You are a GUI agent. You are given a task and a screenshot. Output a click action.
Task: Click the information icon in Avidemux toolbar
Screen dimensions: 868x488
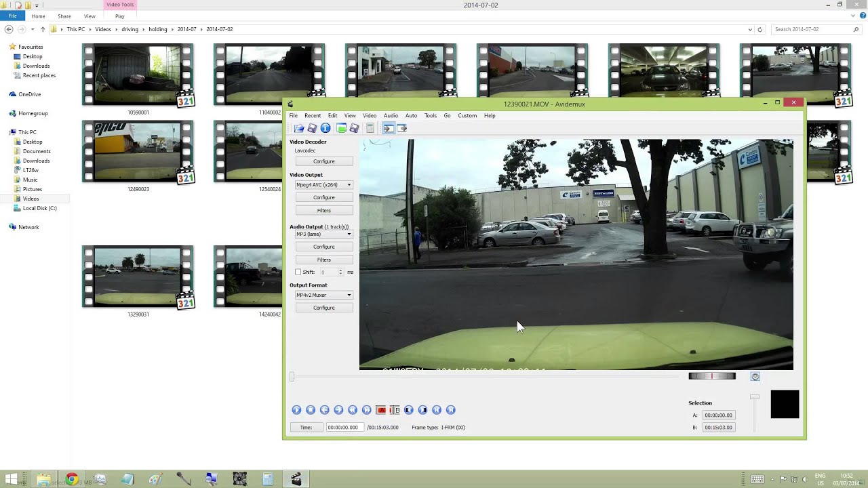(325, 128)
